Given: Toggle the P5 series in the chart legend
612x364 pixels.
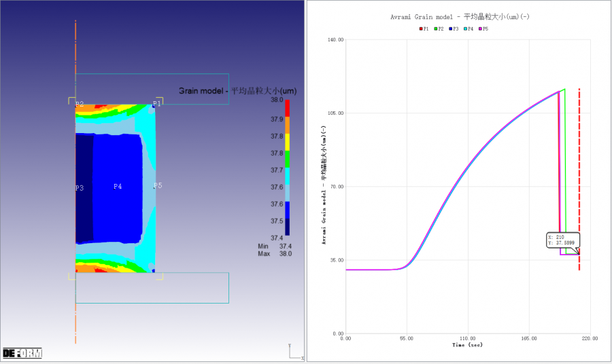Looking at the screenshot, I should click(x=483, y=29).
